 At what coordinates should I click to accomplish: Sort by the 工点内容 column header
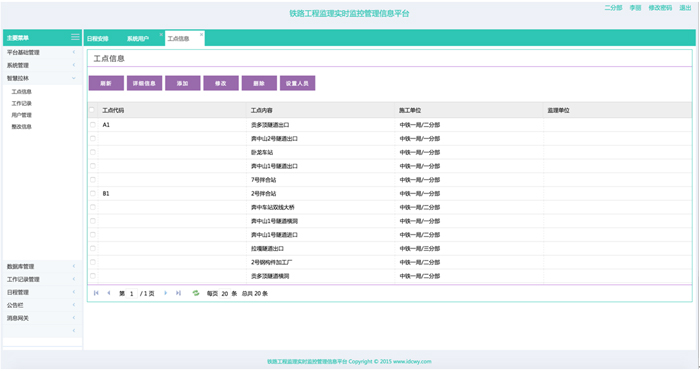[x=262, y=110]
